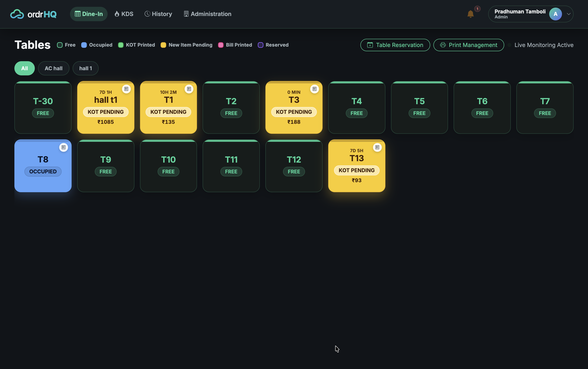Open Print Management
Viewport: 588px width, 369px height.
(x=468, y=45)
